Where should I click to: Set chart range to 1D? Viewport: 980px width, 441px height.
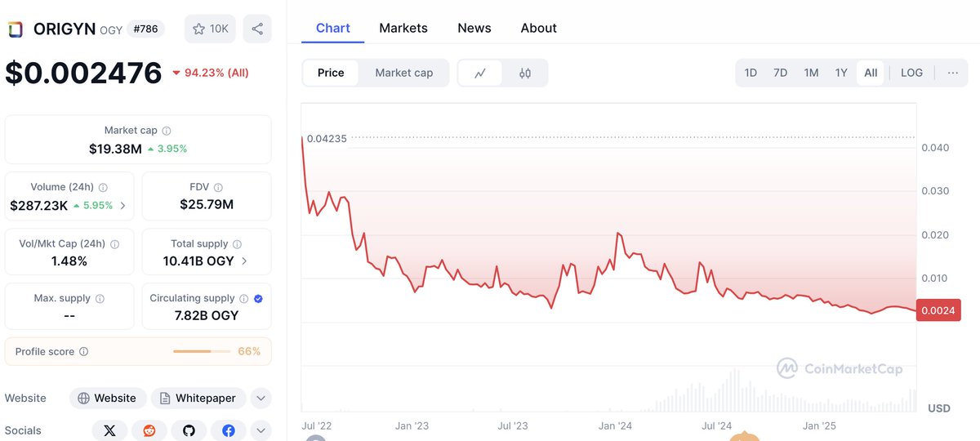tap(751, 73)
